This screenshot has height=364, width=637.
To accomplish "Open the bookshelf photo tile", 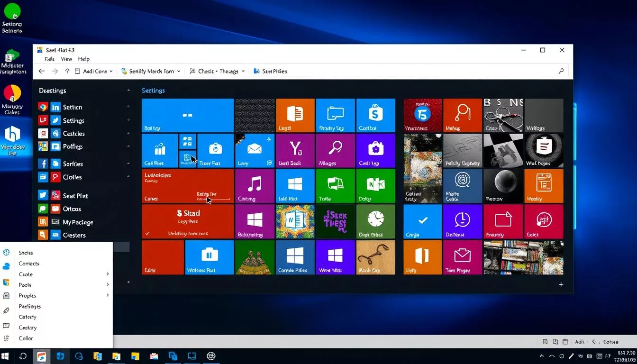I will pos(524,257).
